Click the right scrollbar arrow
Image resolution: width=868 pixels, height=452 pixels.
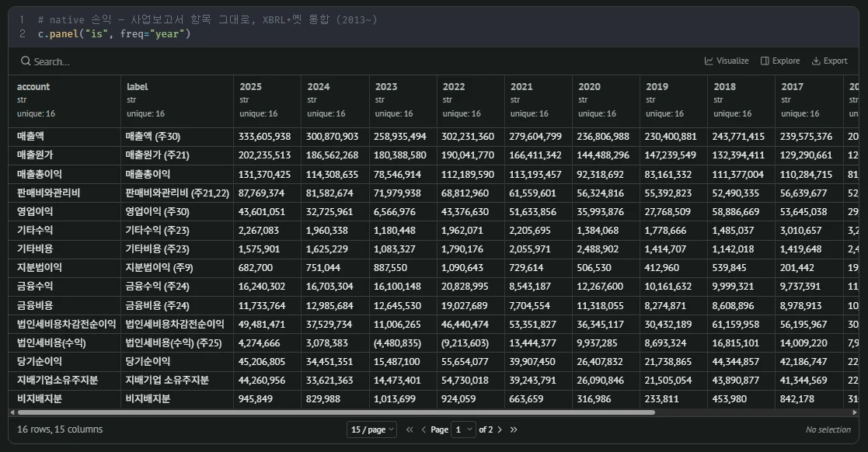click(854, 412)
